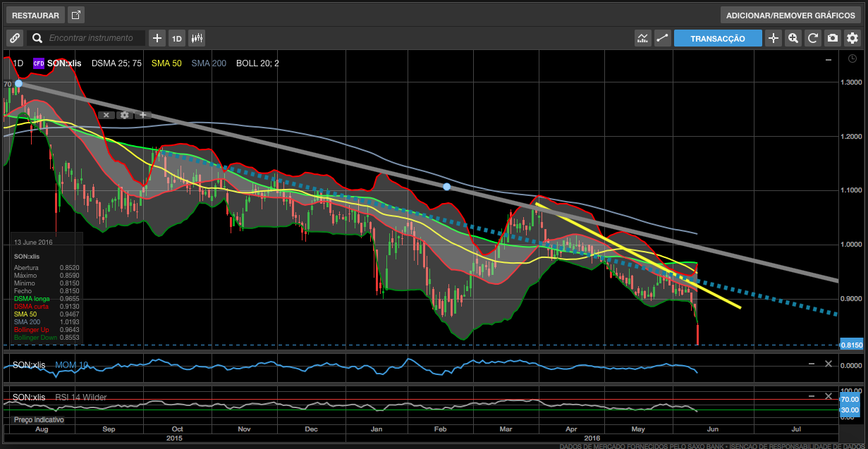This screenshot has height=449, width=868.
Task: Click the add instrument plus button
Action: coord(157,38)
